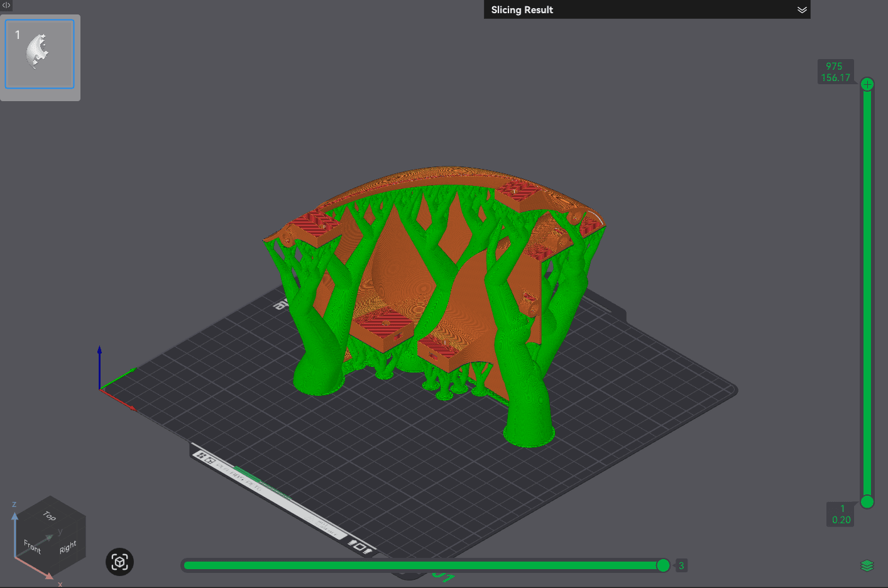This screenshot has width=888, height=588.
Task: Click the step counter showing 3
Action: pos(681,565)
